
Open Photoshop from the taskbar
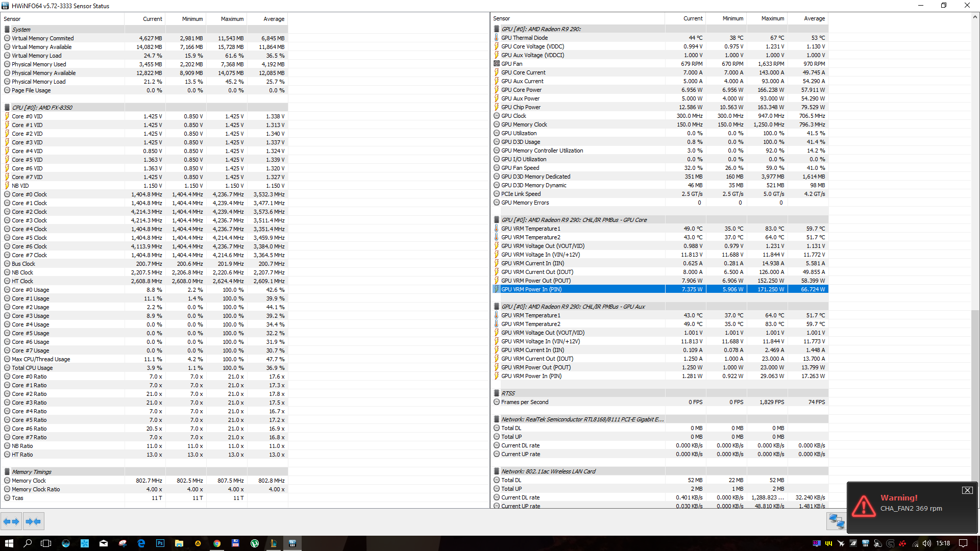click(160, 543)
